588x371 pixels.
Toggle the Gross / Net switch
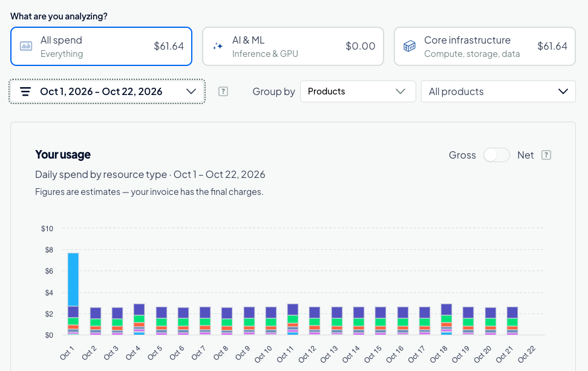pyautogui.click(x=497, y=155)
